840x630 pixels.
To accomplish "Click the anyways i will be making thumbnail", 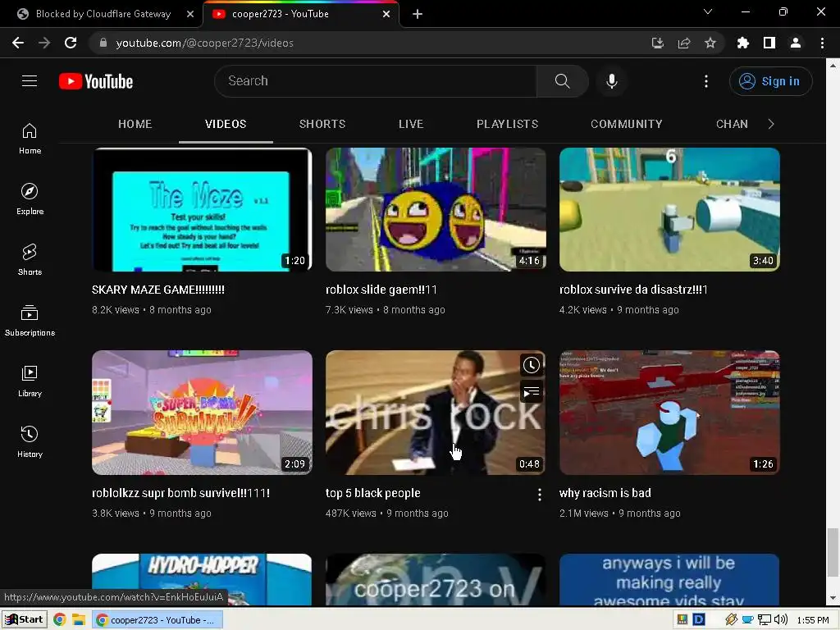I will tap(669, 580).
